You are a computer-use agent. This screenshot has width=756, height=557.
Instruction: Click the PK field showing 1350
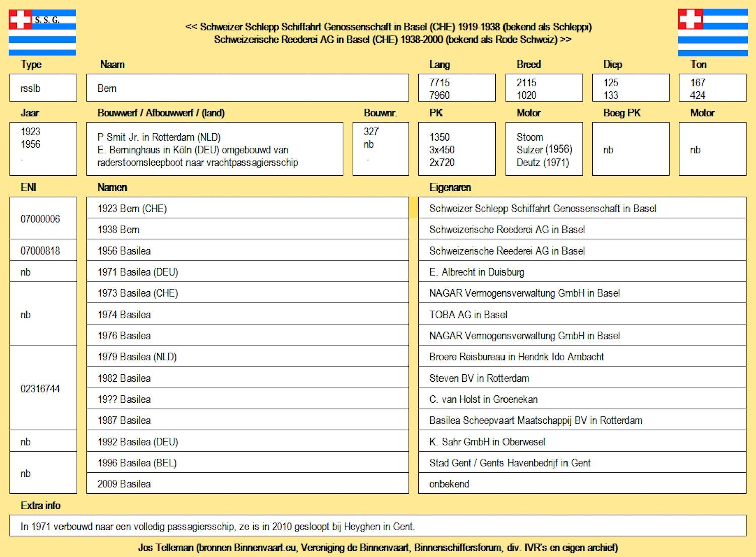[x=457, y=149]
